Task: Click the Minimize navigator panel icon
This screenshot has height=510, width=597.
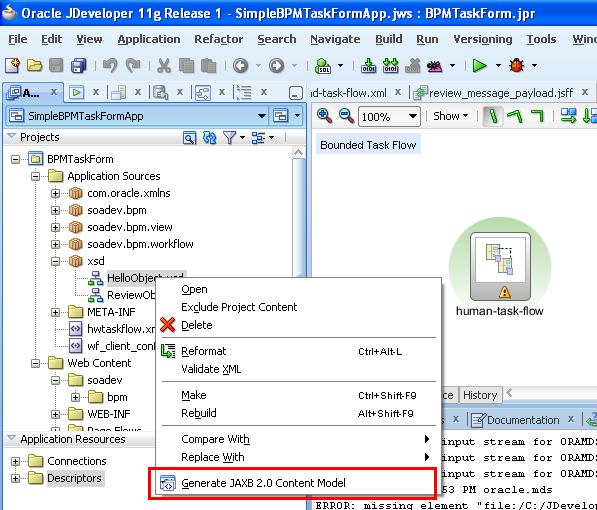Action: (296, 93)
